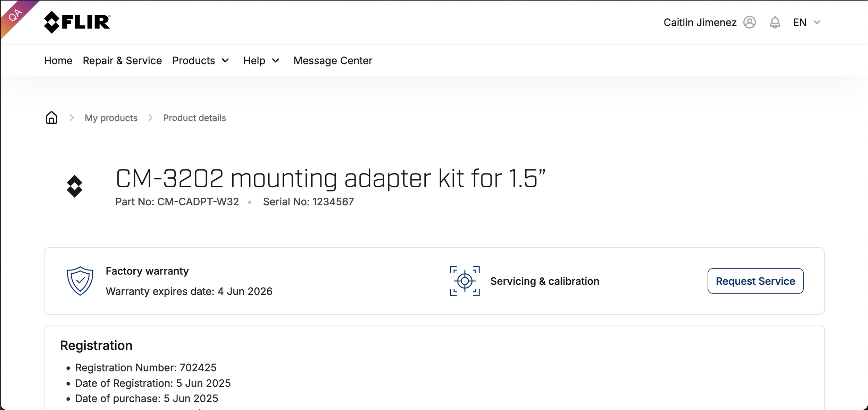The width and height of the screenshot is (868, 410).
Task: Open Repair & Service menu item
Action: [122, 61]
